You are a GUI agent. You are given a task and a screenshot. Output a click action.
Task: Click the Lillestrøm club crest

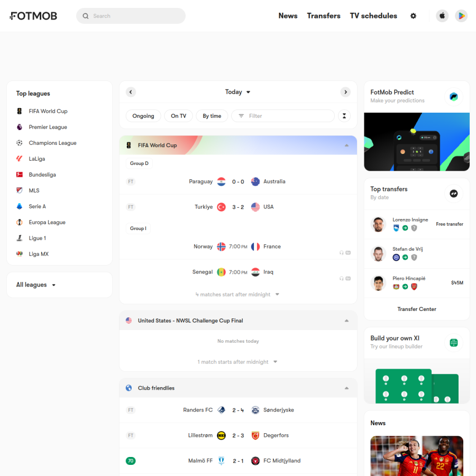tap(221, 435)
